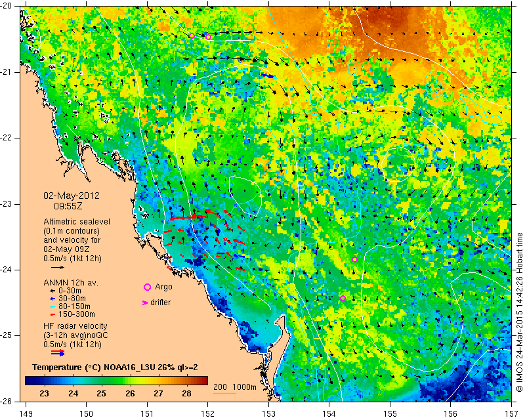Click the latitude axis label -22
525x420 pixels.
pyautogui.click(x=6, y=138)
